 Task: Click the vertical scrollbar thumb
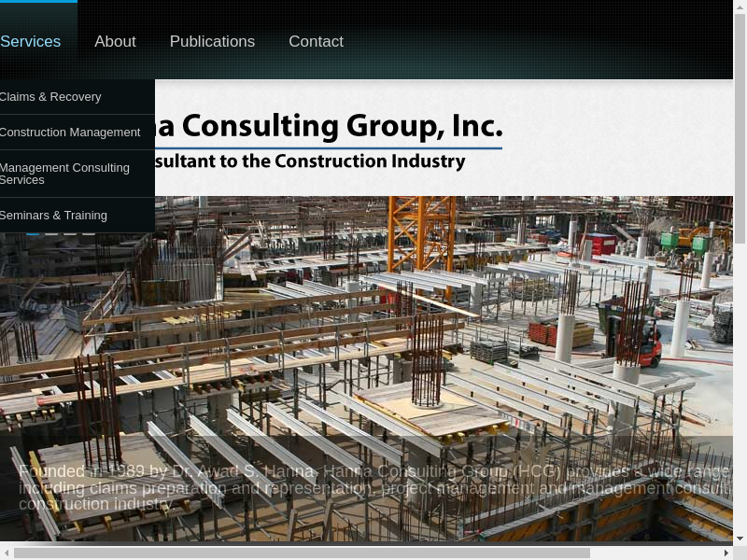(x=740, y=130)
